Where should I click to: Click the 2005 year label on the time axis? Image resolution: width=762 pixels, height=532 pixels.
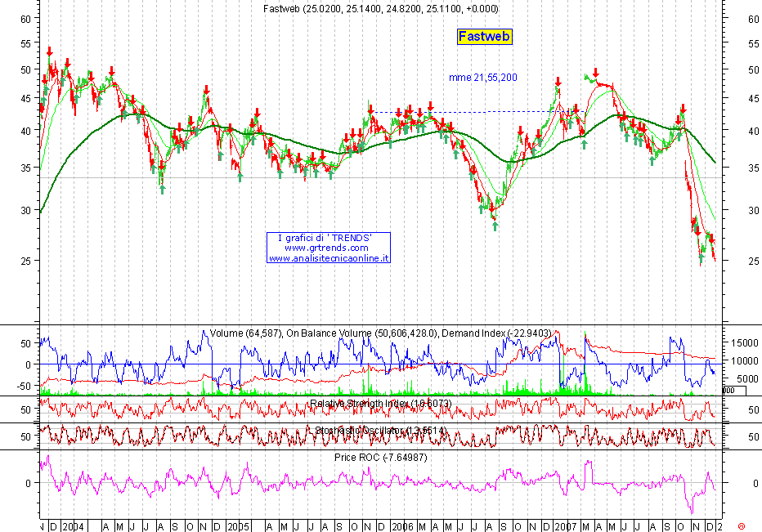point(239,526)
